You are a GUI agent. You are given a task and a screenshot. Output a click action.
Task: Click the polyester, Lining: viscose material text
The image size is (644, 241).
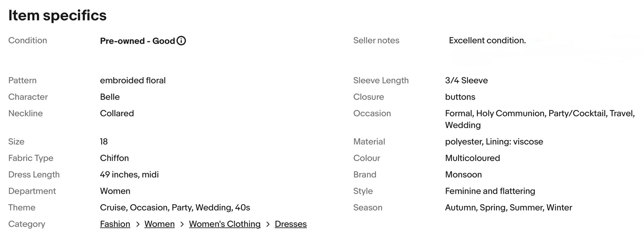coord(494,142)
